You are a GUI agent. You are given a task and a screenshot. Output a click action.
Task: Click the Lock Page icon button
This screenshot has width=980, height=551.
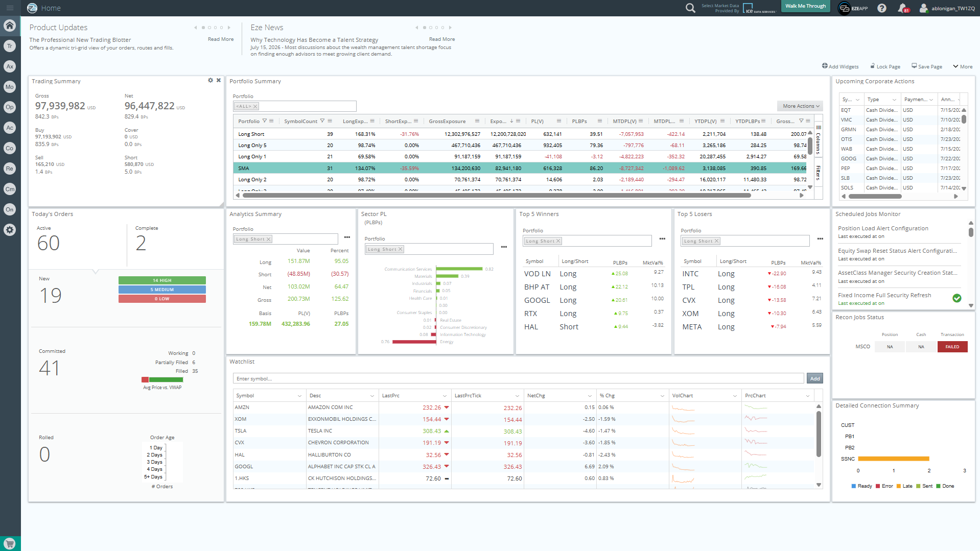click(x=873, y=66)
